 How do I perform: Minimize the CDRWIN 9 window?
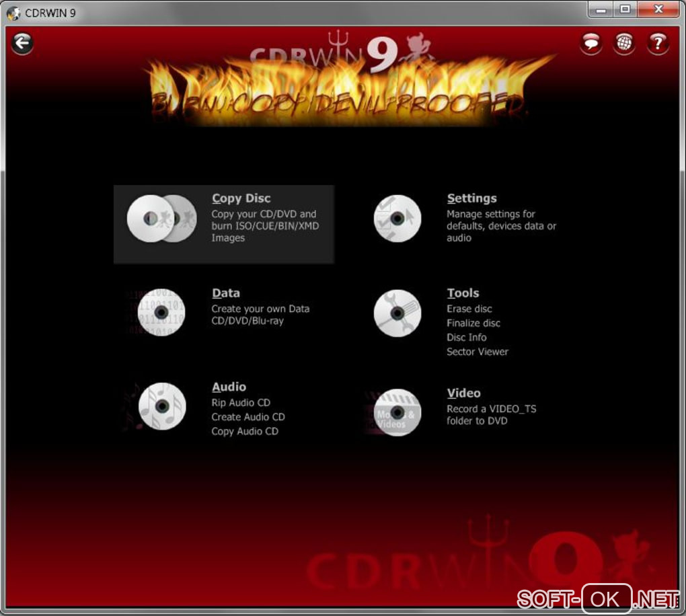pyautogui.click(x=601, y=9)
